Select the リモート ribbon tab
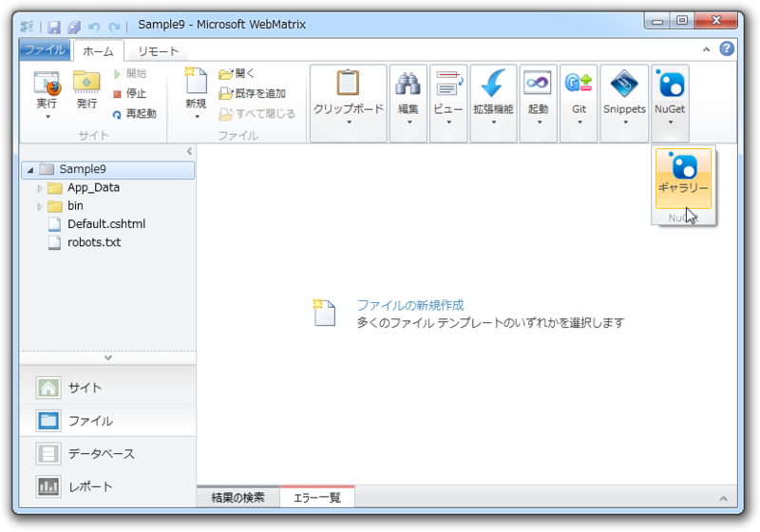 158,51
